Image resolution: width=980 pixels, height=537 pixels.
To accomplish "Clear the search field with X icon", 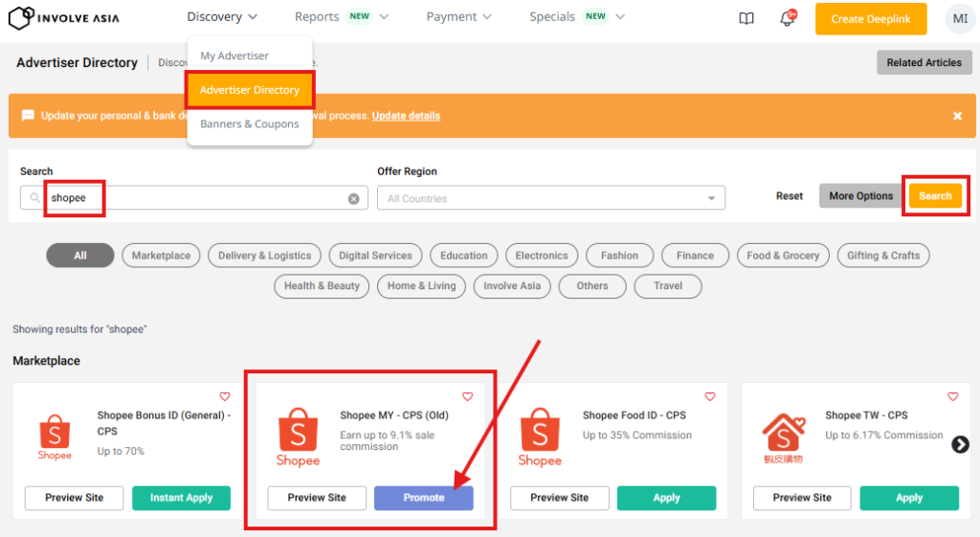I will click(353, 199).
